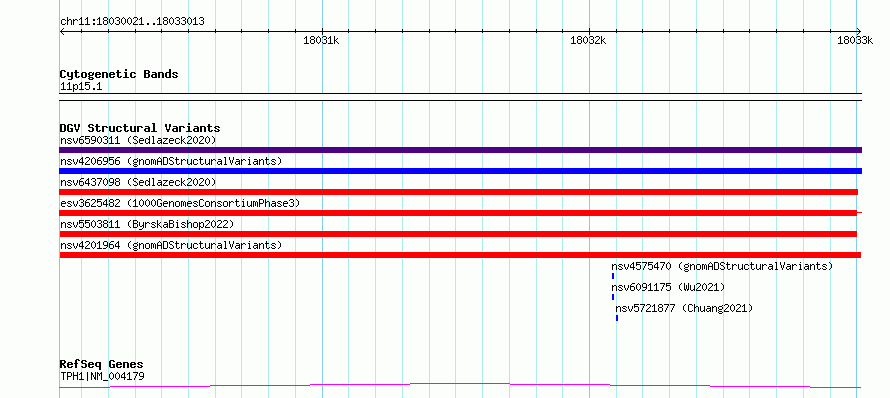Select the RefSeq Genes track title

click(102, 365)
